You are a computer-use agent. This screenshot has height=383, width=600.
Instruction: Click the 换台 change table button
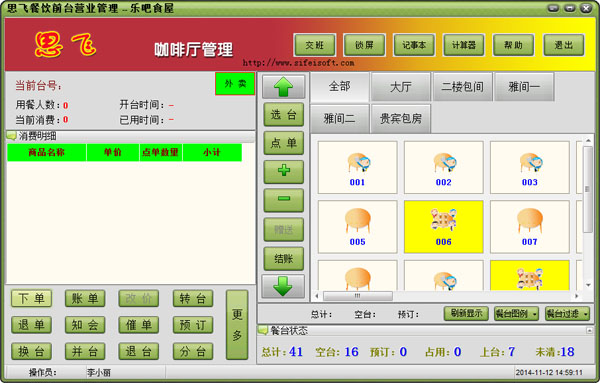[x=31, y=351]
